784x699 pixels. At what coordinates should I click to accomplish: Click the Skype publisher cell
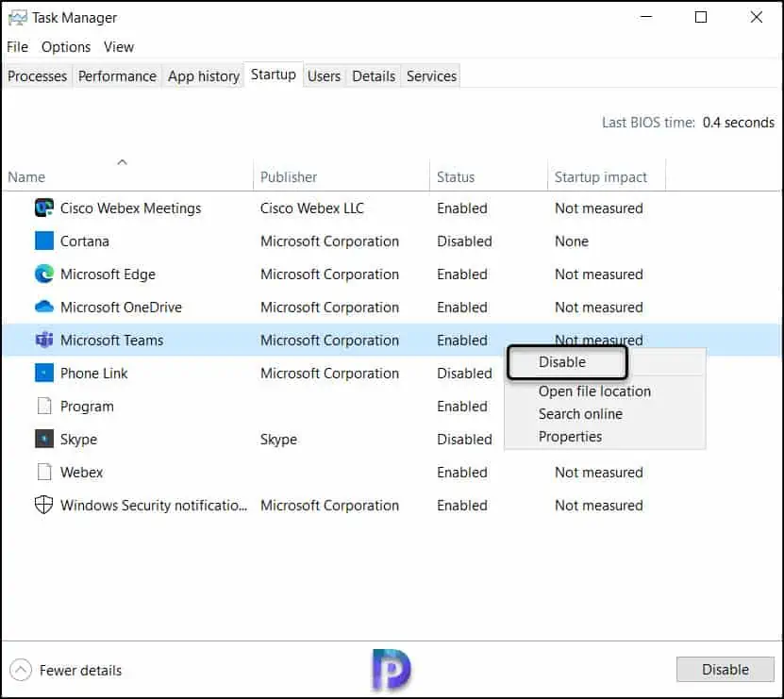pyautogui.click(x=278, y=439)
